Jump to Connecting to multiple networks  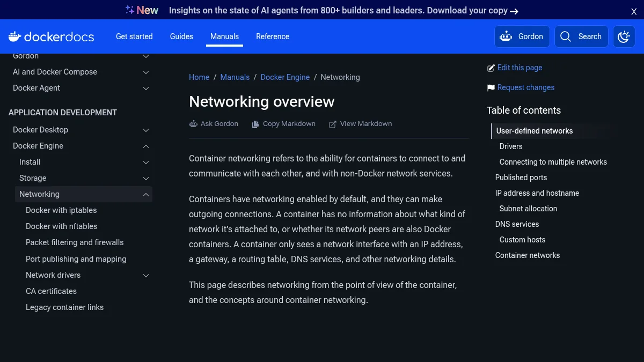[x=553, y=162]
